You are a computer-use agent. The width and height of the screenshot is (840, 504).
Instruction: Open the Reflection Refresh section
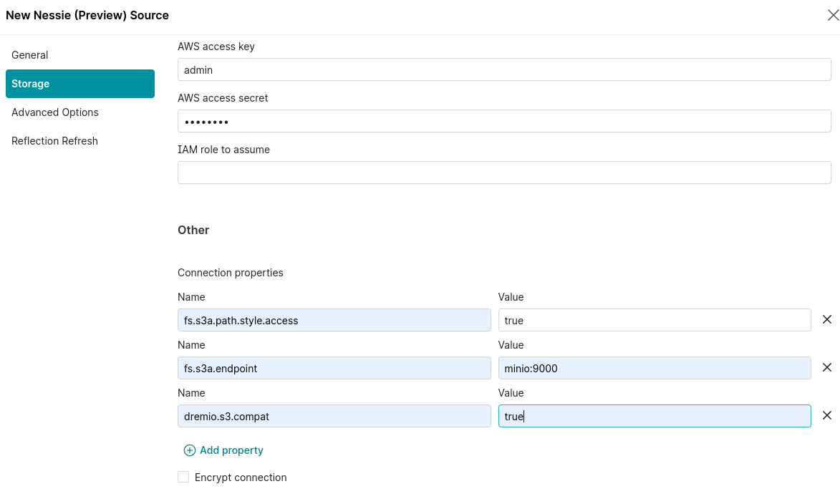54,141
